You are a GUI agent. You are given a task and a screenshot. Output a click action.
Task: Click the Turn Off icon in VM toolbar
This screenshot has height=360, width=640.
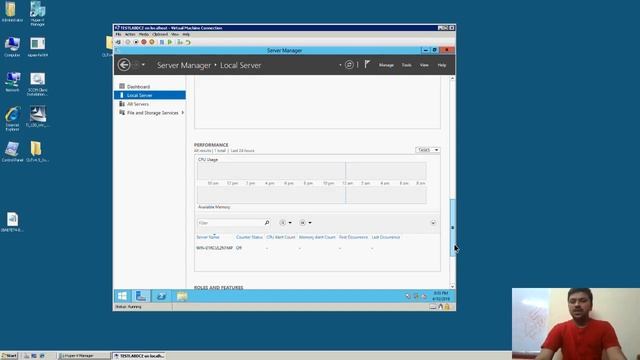coord(136,42)
